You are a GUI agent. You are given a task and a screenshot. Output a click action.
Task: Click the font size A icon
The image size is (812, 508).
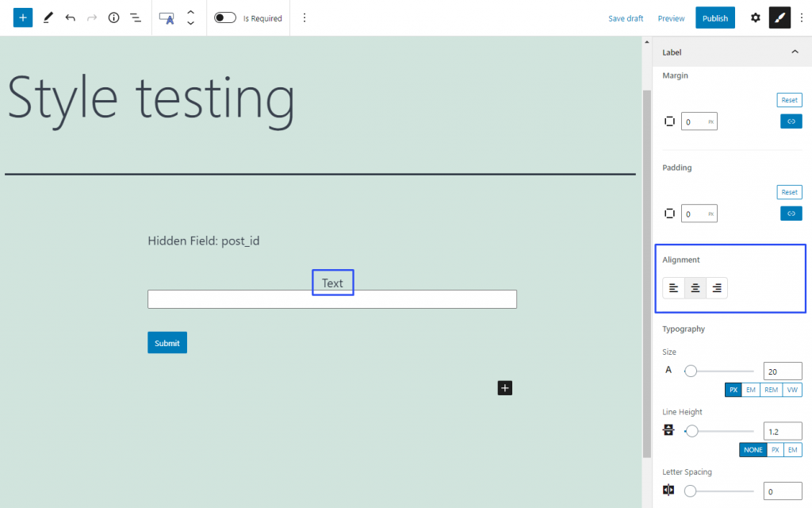[x=668, y=370]
